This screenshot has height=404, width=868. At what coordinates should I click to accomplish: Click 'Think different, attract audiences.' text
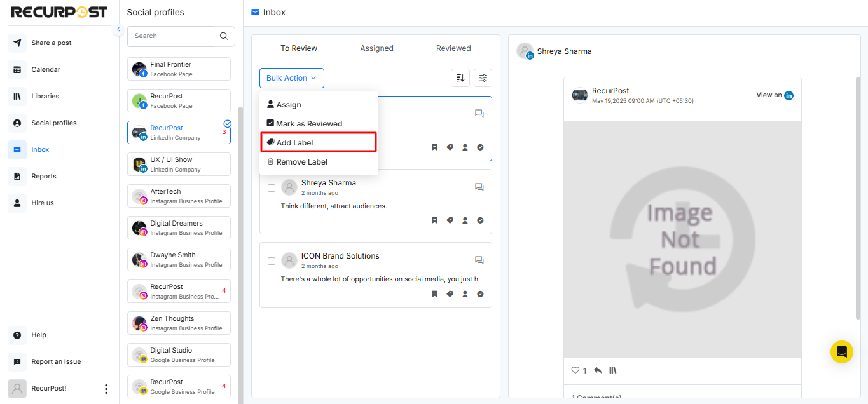click(334, 206)
